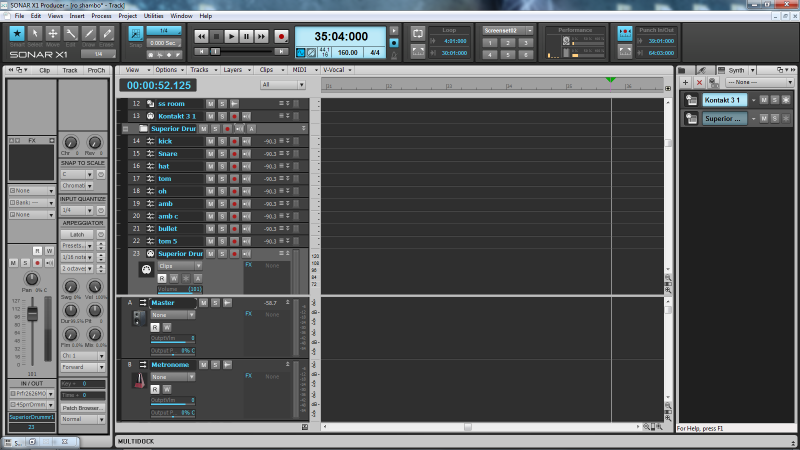Mute the kick track
800x450 pixels.
coord(210,141)
